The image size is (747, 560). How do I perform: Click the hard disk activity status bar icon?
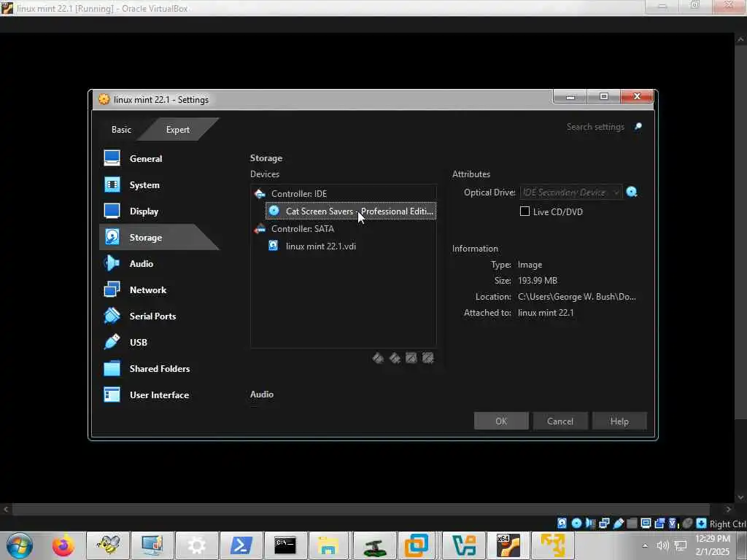click(x=562, y=524)
